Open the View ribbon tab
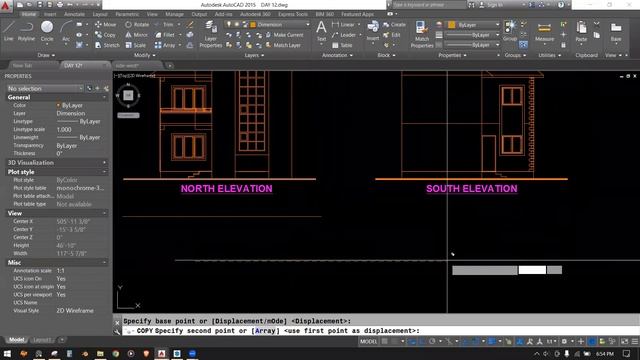The image size is (640, 360). point(152,14)
